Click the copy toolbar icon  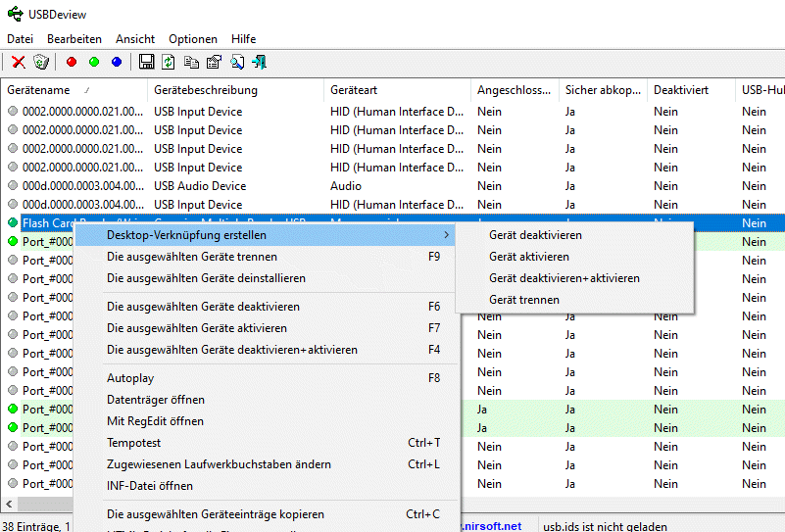click(191, 62)
